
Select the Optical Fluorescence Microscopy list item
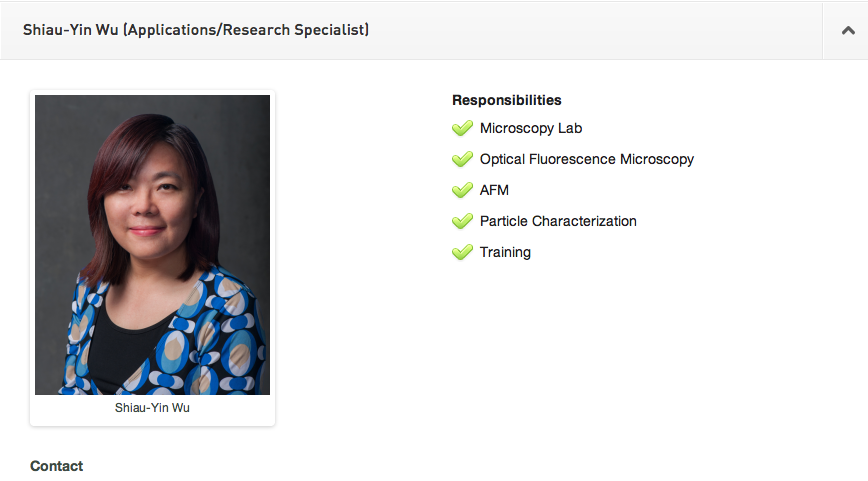point(586,159)
